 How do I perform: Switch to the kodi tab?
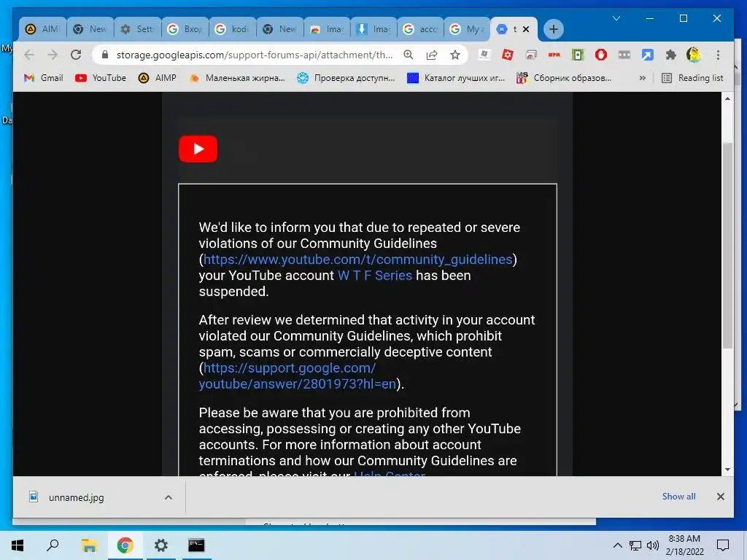point(233,29)
